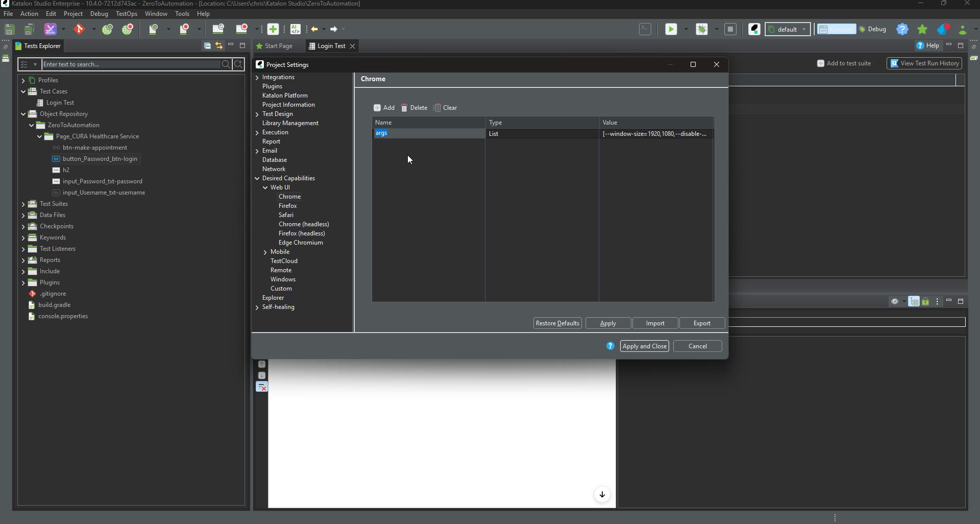Open the Self-Healing Insights toolbar icon
The height and width of the screenshot is (524, 980).
tap(50, 29)
